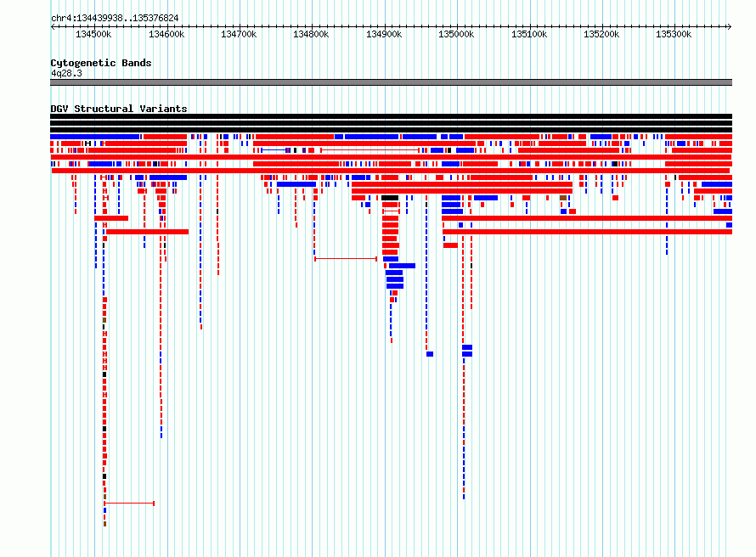Viewport: 756px width, 557px height.
Task: Select the red bracketed variant at track bottom
Action: point(129,503)
